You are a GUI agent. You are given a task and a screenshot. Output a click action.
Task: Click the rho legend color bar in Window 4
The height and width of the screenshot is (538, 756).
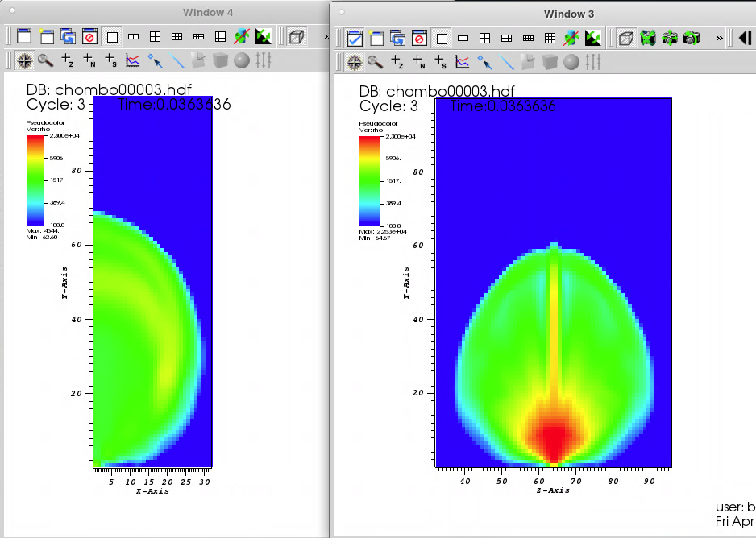click(35, 180)
